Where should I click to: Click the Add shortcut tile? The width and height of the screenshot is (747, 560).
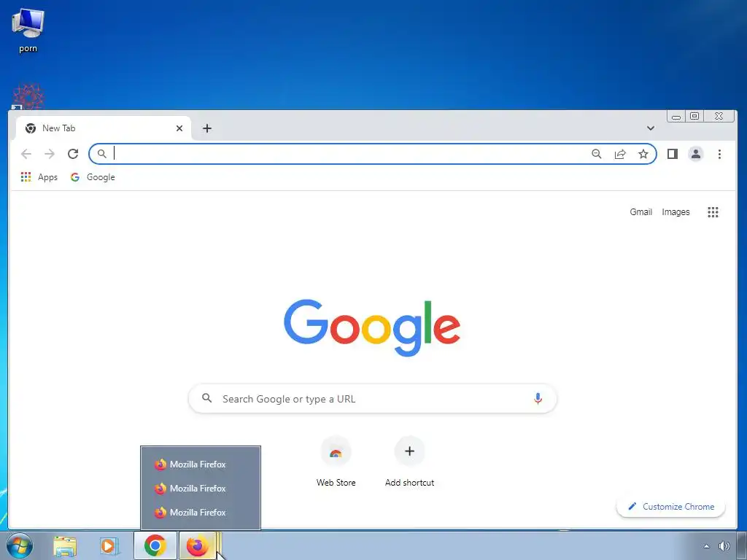tap(410, 462)
